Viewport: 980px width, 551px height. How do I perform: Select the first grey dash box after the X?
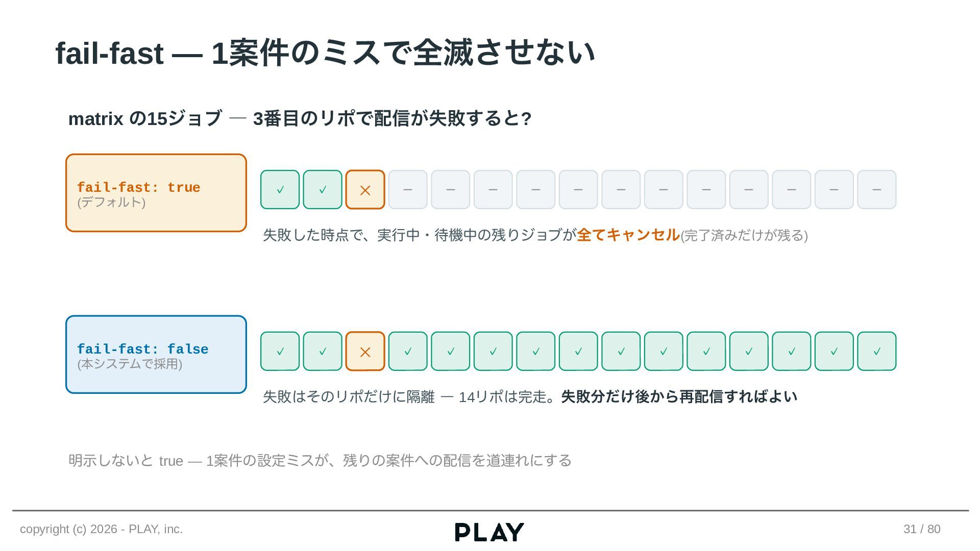point(408,189)
